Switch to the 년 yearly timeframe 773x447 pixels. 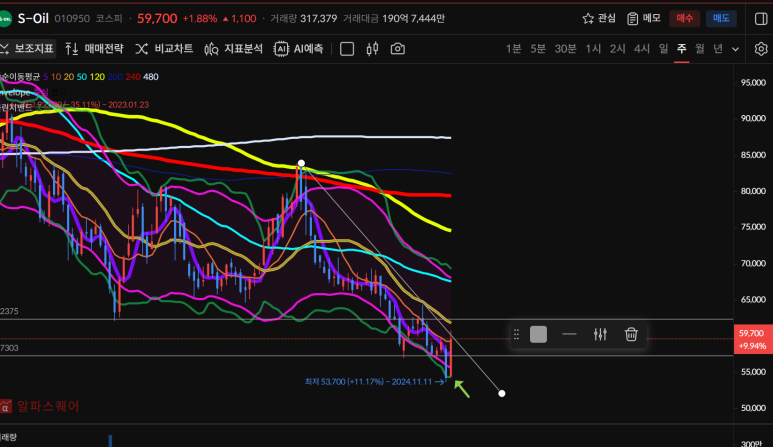tap(718, 49)
